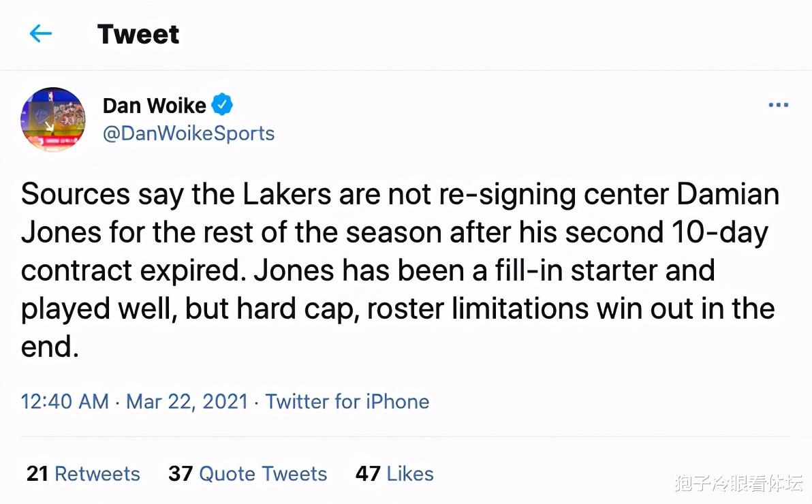Viewport: 812px width, 504px height.
Task: Click the word Sources starting the tweet
Action: [x=75, y=195]
